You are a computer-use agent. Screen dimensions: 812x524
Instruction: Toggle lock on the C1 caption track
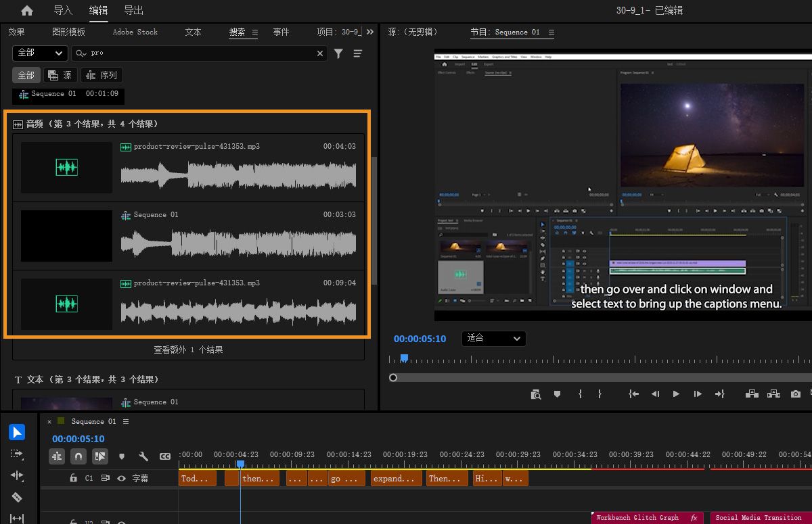tap(73, 478)
